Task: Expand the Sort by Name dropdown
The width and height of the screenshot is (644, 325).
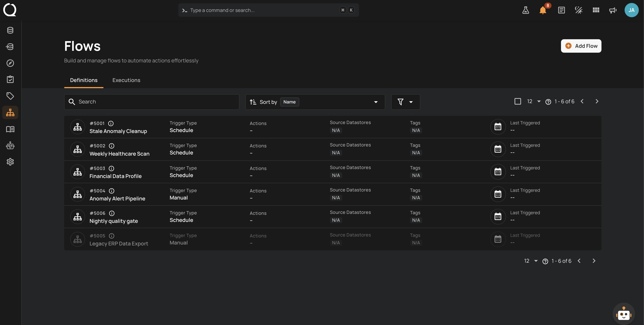Action: coord(315,102)
